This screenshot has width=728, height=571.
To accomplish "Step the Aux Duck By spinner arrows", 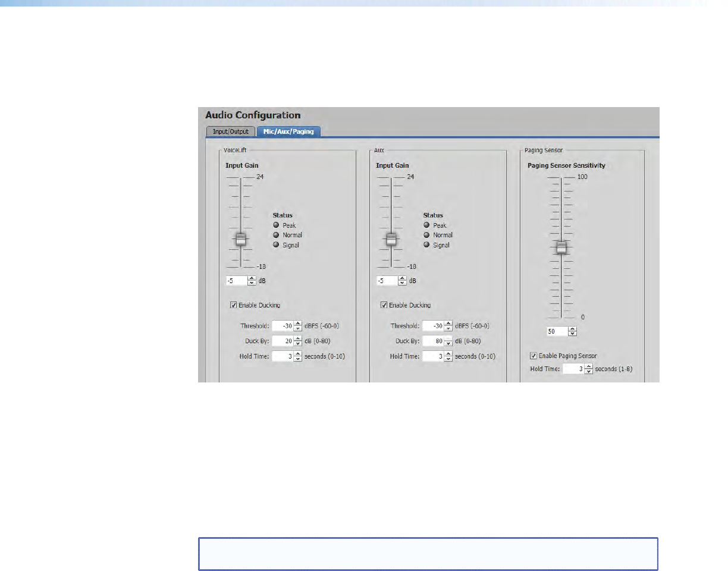I will click(448, 341).
